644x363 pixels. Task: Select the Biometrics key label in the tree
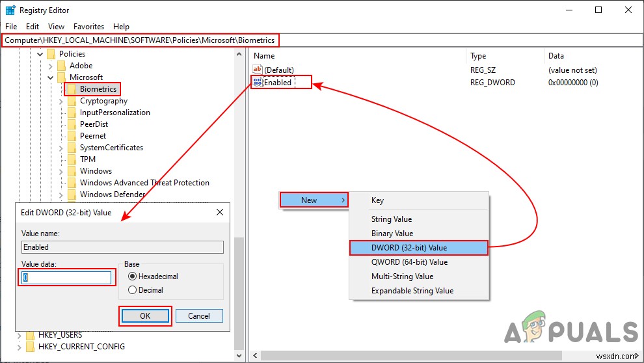coord(98,89)
